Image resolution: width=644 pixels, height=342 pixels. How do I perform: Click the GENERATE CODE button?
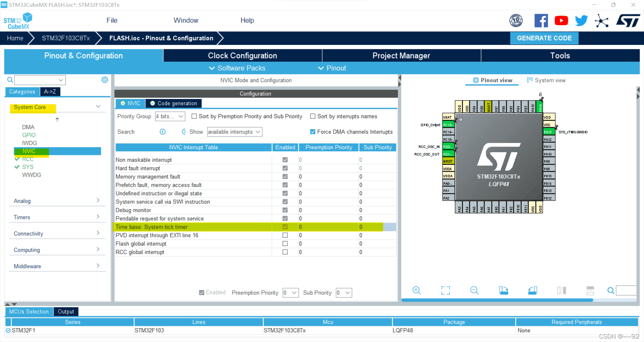click(544, 38)
